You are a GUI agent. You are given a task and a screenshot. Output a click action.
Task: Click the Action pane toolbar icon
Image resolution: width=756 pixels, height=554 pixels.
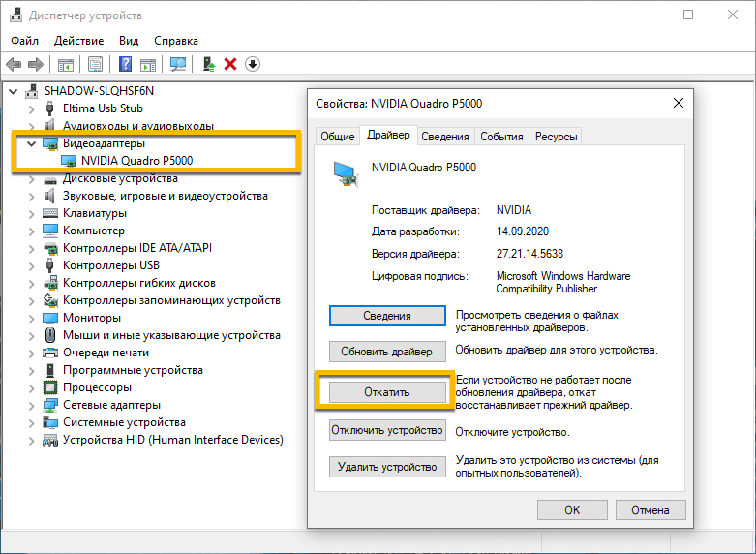coord(148,64)
